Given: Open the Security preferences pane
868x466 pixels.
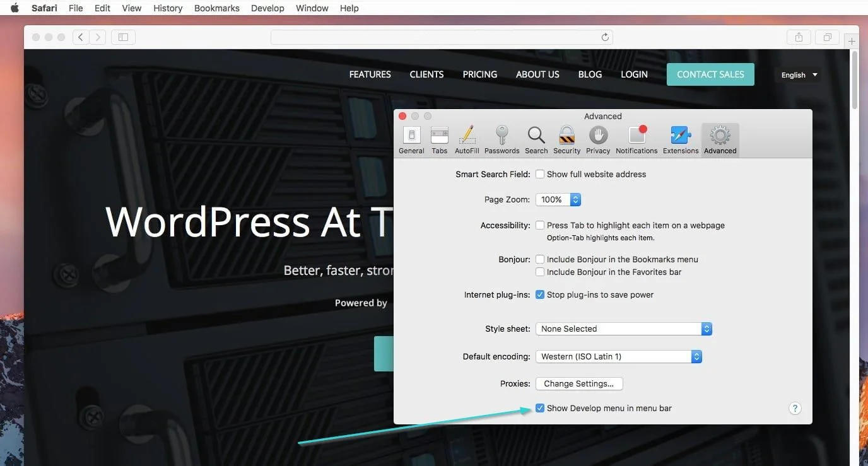Looking at the screenshot, I should 566,140.
